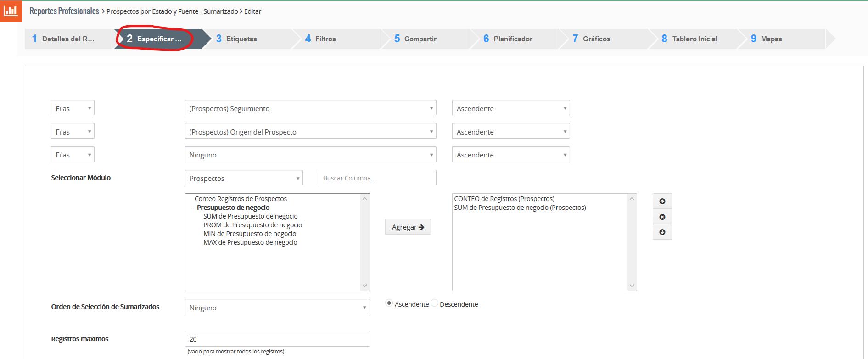Screen dimensions: 868x359
Task: Select the Ascendente radio button
Action: point(389,303)
